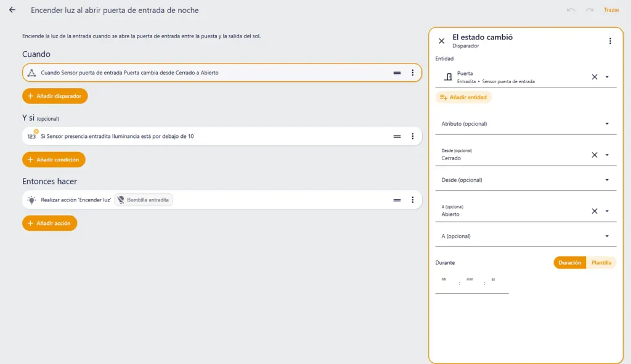Click the ss seconds input field
631x364 pixels.
pos(497,283)
